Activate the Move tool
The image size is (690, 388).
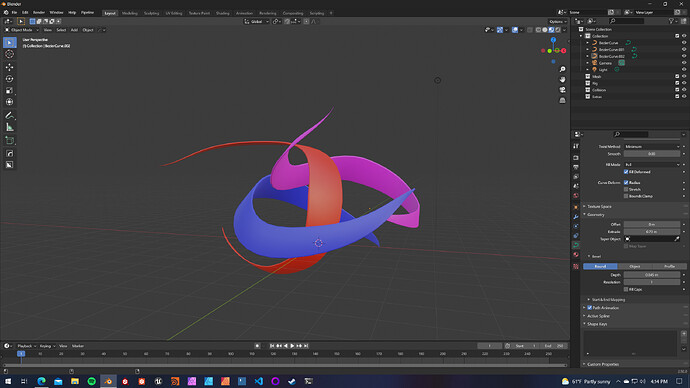coord(9,67)
